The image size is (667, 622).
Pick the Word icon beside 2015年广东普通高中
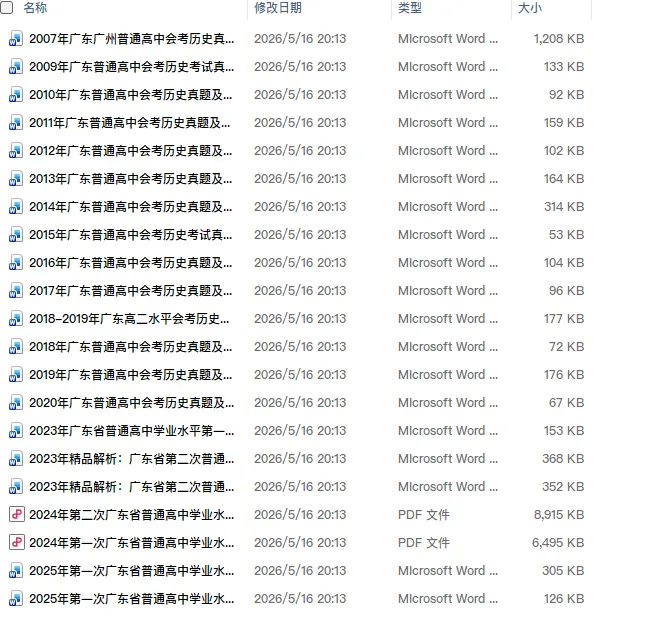pos(16,235)
